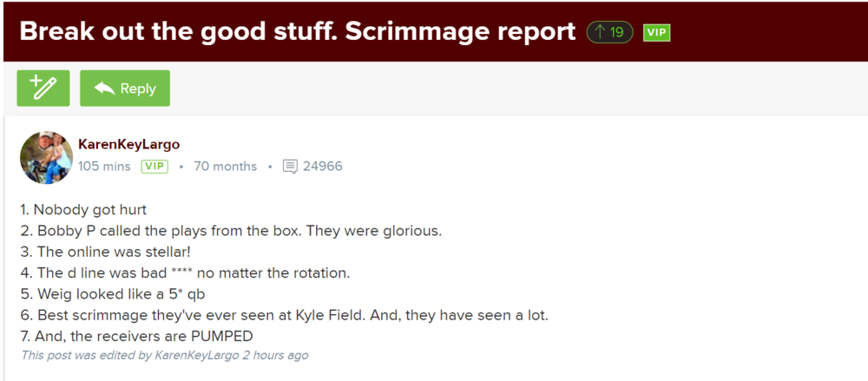Click the green new post pencil icon

point(43,89)
